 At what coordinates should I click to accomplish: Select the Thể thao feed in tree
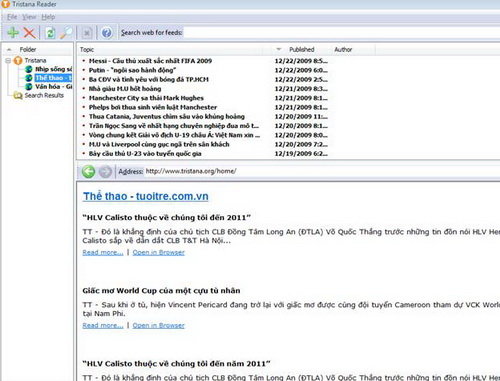(x=53, y=78)
